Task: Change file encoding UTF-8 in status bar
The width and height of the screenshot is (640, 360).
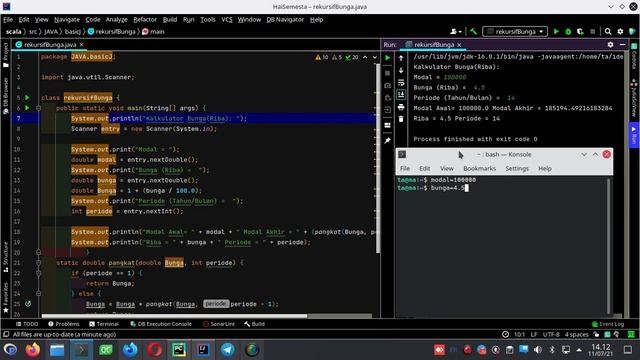Action: click(x=551, y=334)
